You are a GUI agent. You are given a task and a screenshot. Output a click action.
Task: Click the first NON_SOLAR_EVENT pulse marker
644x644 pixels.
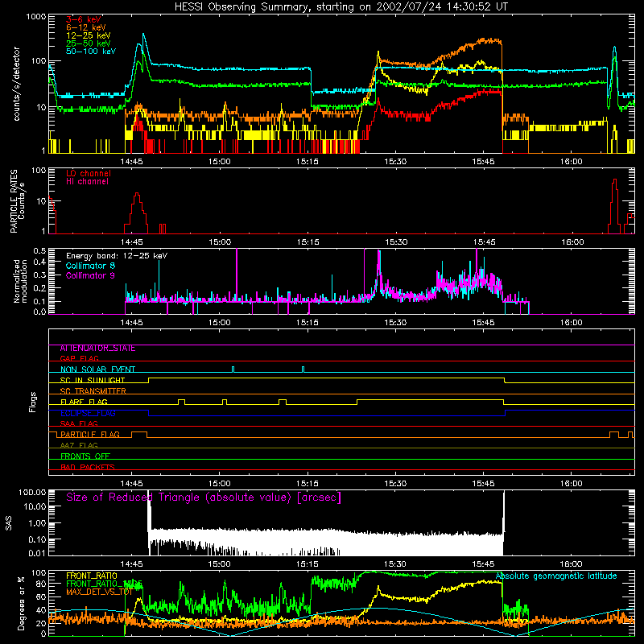(233, 369)
